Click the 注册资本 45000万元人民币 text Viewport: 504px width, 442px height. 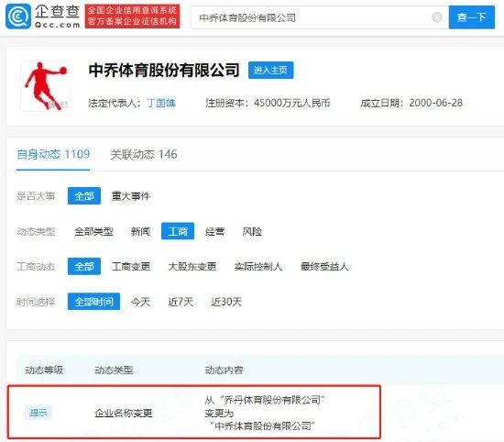click(x=268, y=103)
